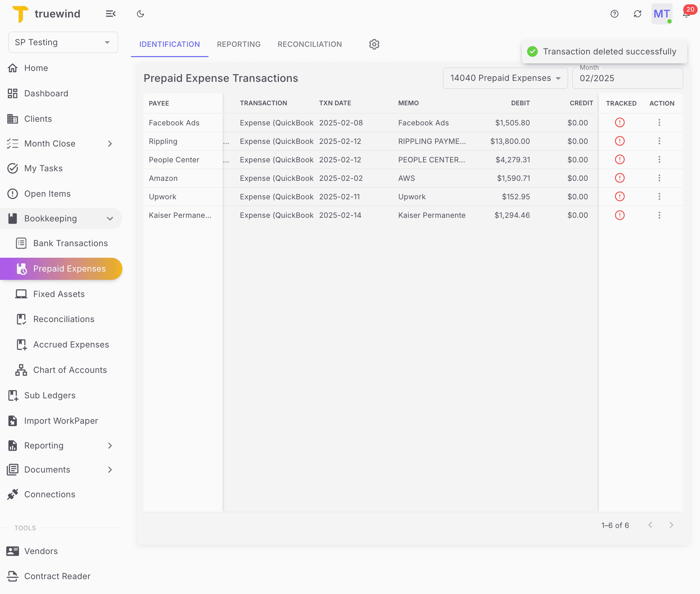The width and height of the screenshot is (700, 594).
Task: Toggle dark mode with the moon icon
Action: click(140, 14)
